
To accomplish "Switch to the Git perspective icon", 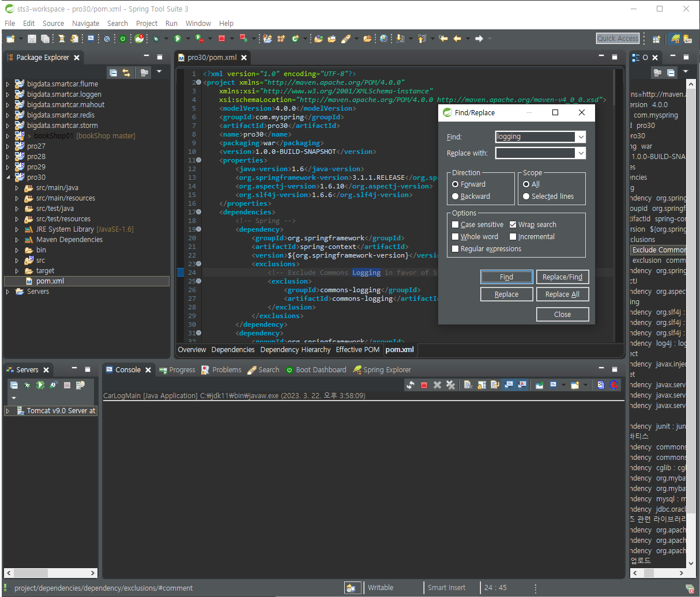I will point(688,39).
